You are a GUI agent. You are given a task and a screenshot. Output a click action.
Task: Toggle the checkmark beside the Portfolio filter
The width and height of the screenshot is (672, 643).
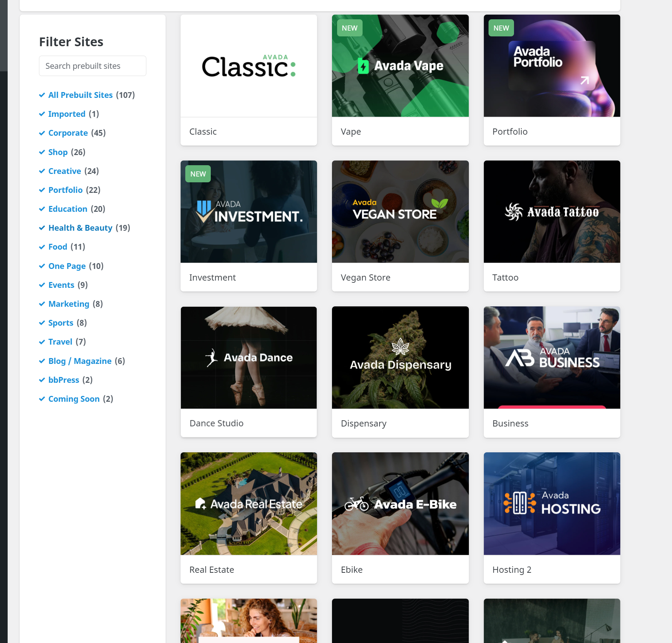pyautogui.click(x=42, y=190)
